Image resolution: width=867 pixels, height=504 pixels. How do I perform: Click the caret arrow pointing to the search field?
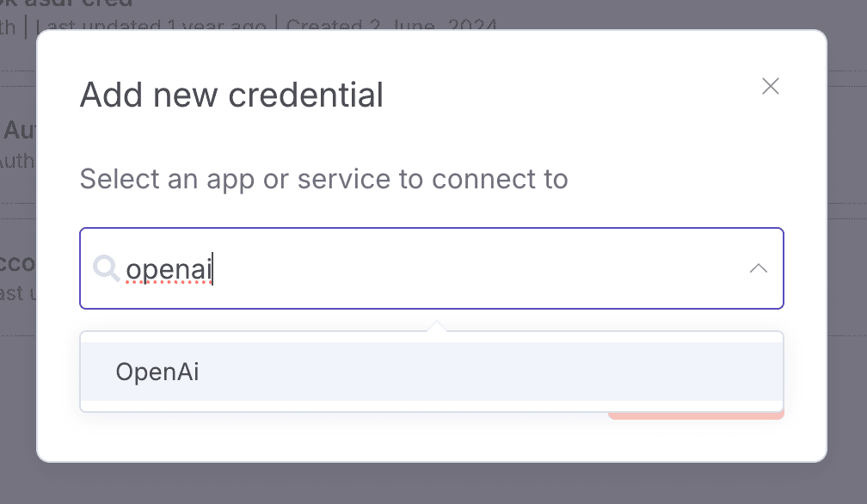click(438, 325)
